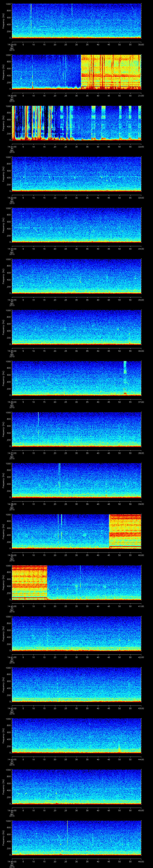The height and width of the screenshot is (868, 153).
Task: Click the spectrogram panel starting at 14:44:00
Action: [x=77, y=786]
